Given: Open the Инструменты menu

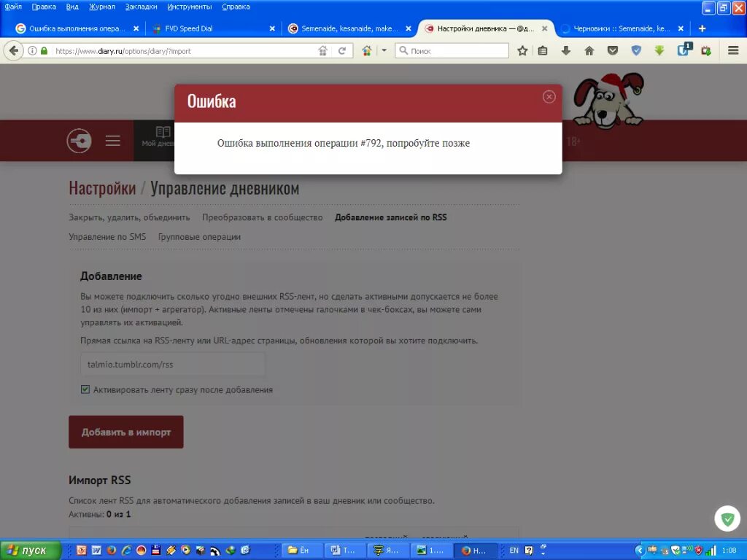Looking at the screenshot, I should coord(190,7).
